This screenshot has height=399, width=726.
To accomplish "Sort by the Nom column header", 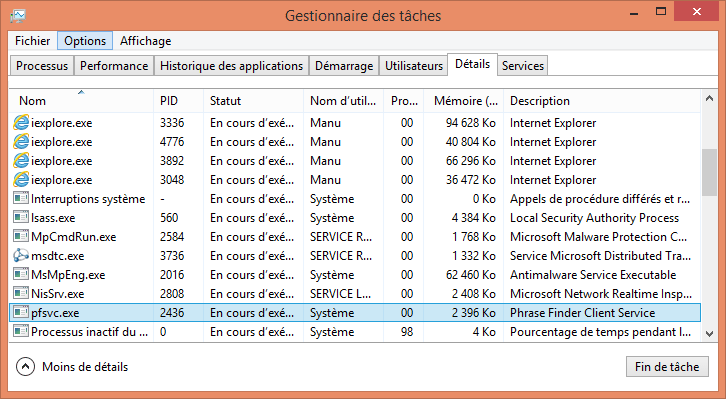I will pos(81,101).
